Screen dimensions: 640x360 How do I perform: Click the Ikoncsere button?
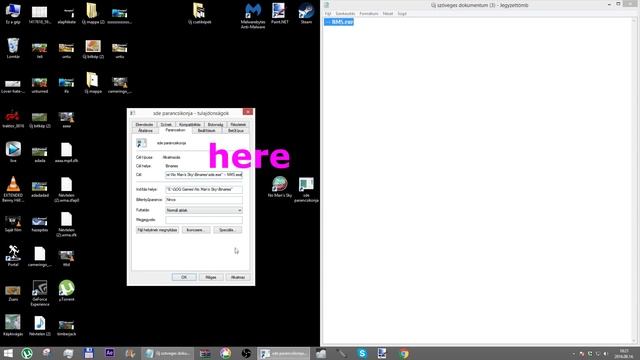pyautogui.click(x=196, y=230)
